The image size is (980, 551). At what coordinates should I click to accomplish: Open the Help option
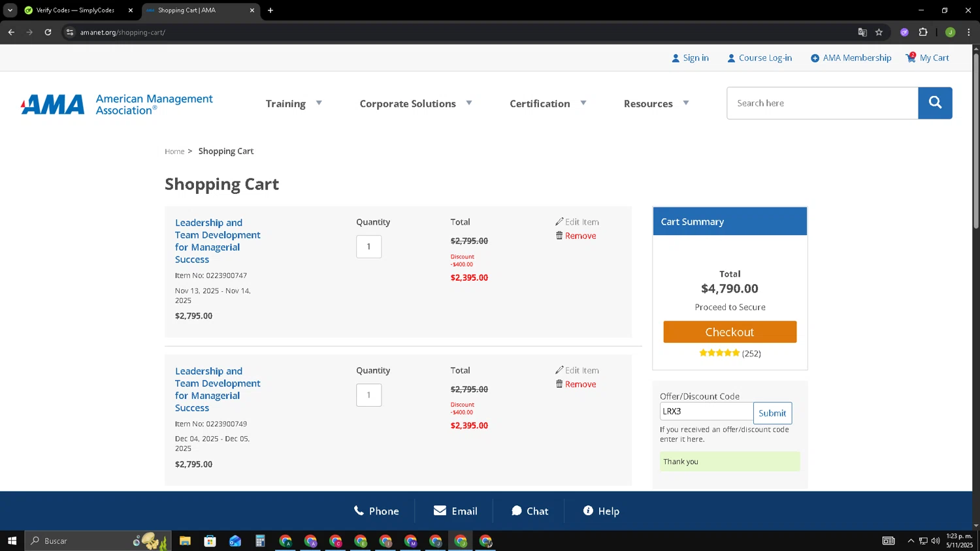[601, 511]
